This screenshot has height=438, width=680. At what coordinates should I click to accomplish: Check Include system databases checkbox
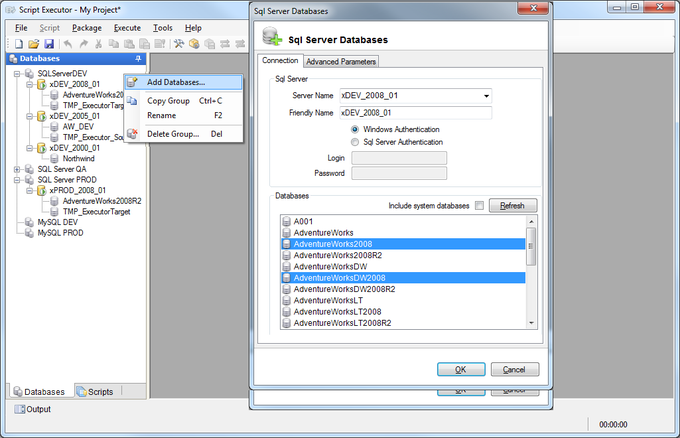point(479,205)
